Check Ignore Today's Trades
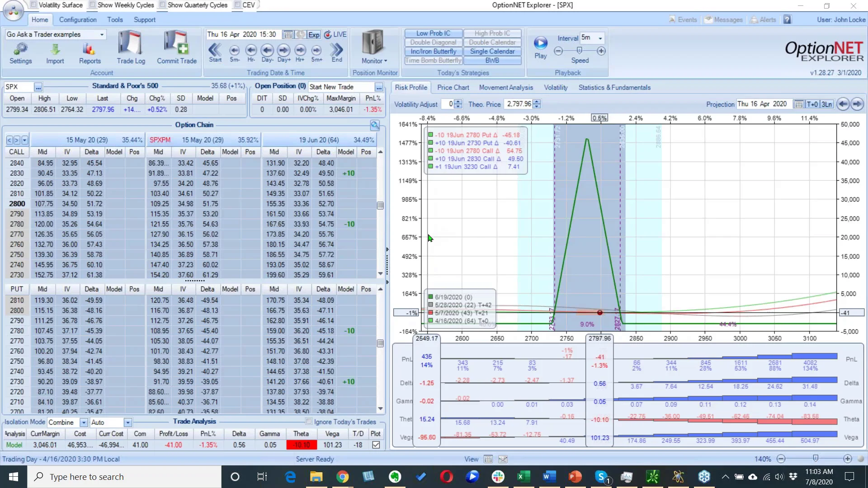Screen dimensions: 868x488 309,422
